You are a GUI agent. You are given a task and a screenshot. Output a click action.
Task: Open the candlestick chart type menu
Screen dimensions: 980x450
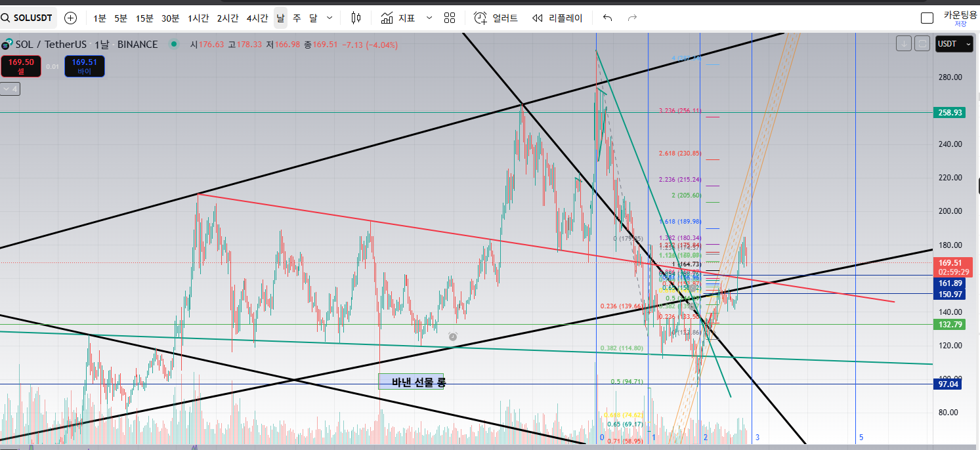(x=356, y=18)
